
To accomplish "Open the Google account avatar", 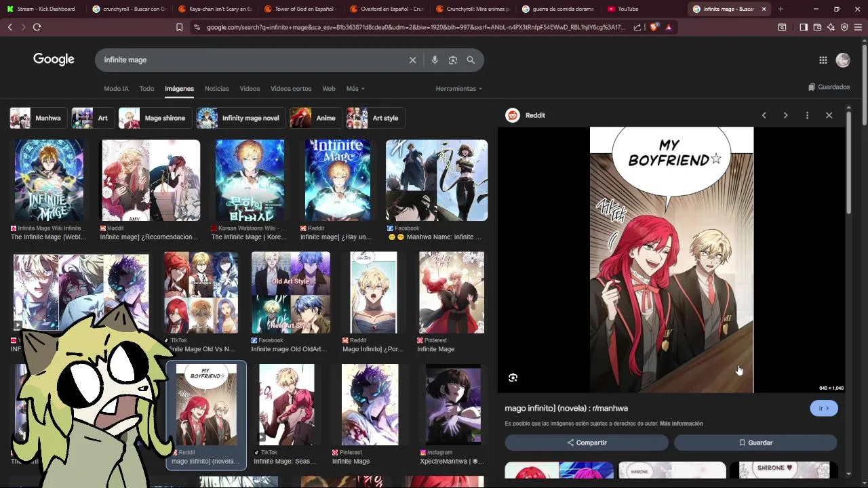I will pos(843,60).
